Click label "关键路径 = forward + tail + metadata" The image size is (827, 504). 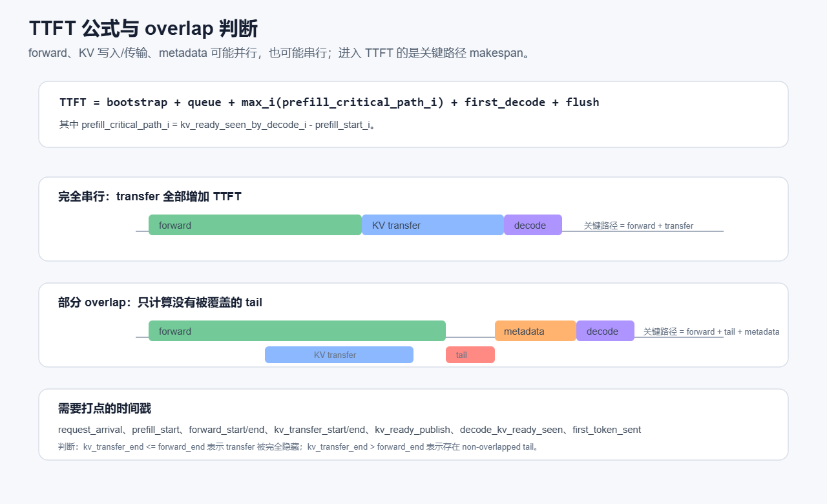711,331
